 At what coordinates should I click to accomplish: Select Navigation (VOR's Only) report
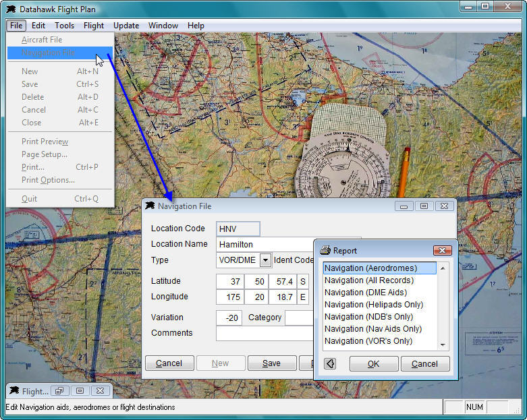(x=380, y=340)
